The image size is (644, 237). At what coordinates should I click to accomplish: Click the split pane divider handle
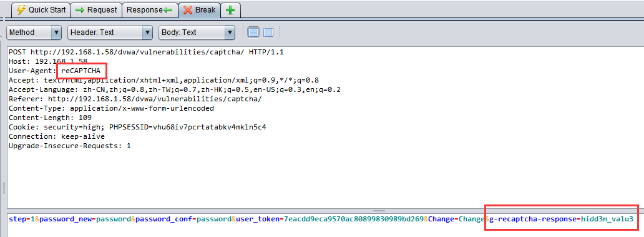click(379, 211)
